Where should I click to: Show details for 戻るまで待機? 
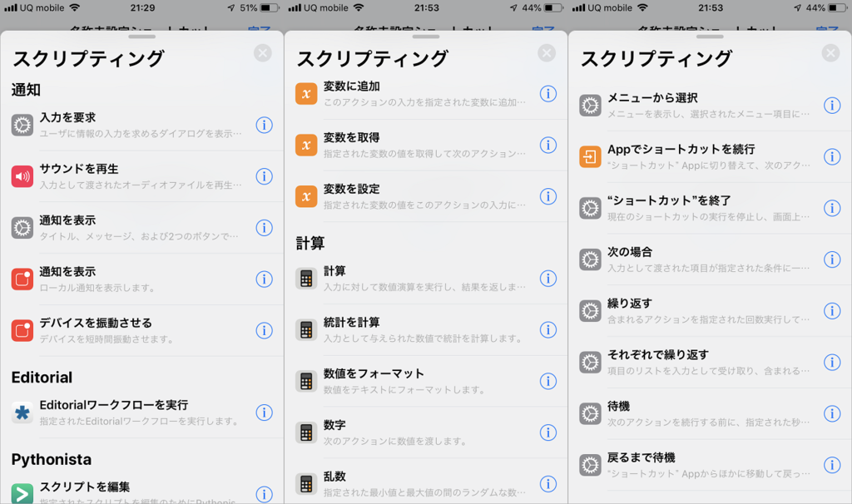coord(832,465)
